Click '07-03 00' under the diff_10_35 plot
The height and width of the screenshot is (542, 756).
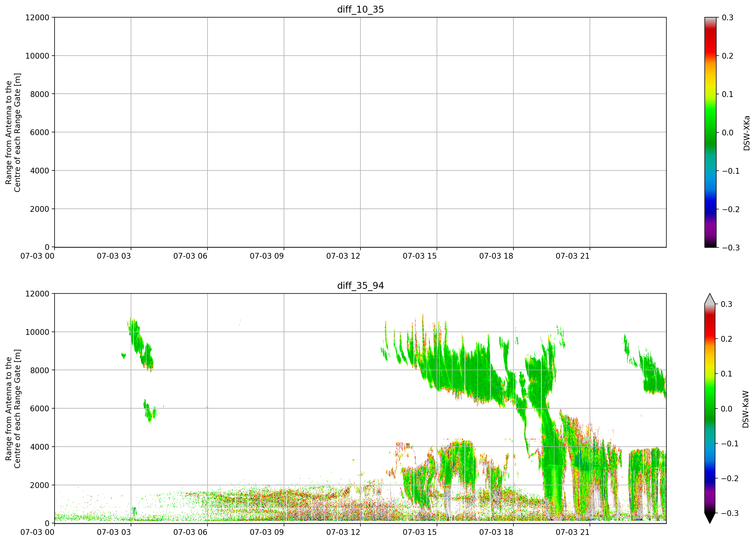click(37, 256)
